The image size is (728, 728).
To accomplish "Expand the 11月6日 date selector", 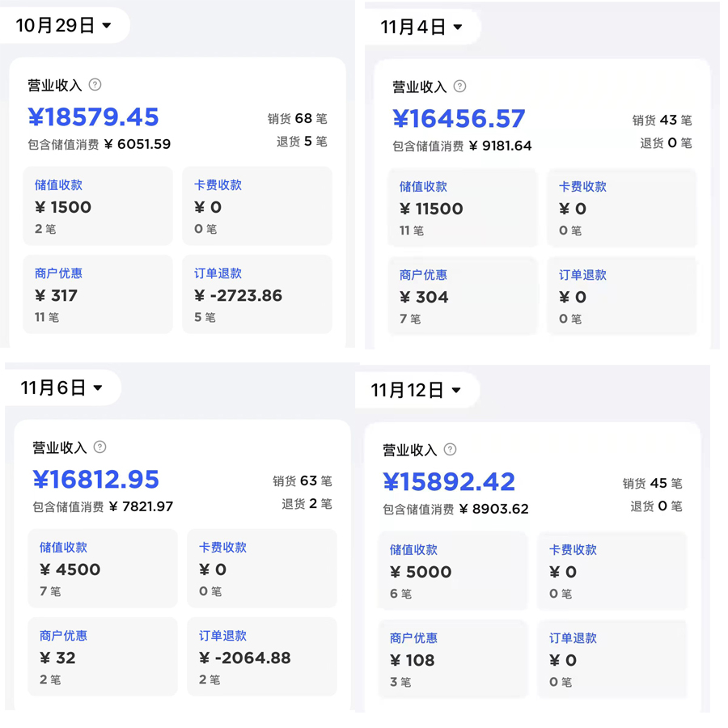I will tap(62, 388).
